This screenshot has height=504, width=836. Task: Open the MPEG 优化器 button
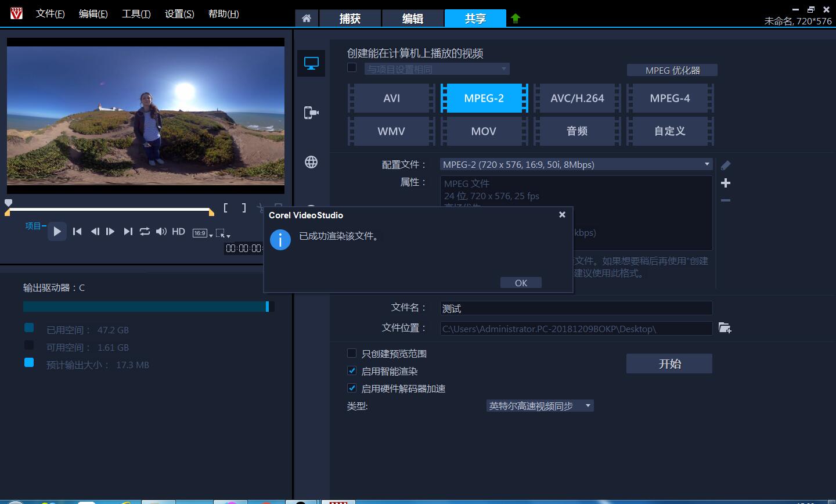pos(672,70)
